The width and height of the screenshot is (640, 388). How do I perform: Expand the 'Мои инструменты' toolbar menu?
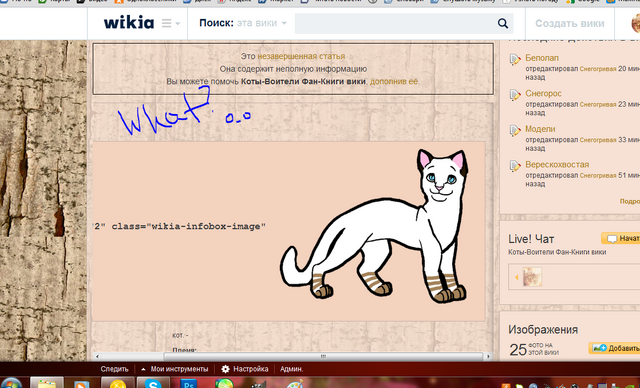175,369
